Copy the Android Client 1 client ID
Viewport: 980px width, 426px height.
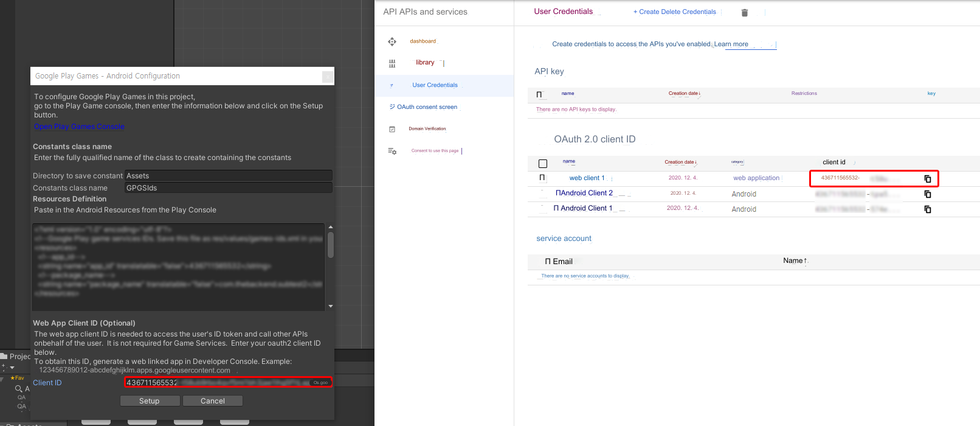click(x=928, y=209)
